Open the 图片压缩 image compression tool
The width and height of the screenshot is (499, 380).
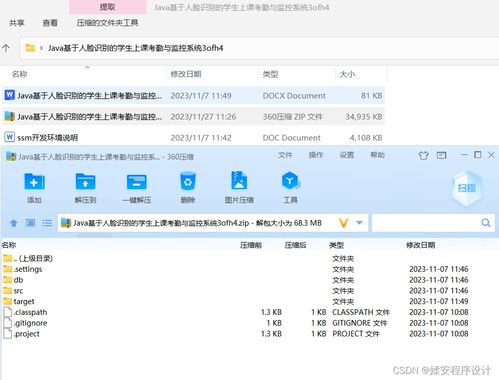pos(239,181)
